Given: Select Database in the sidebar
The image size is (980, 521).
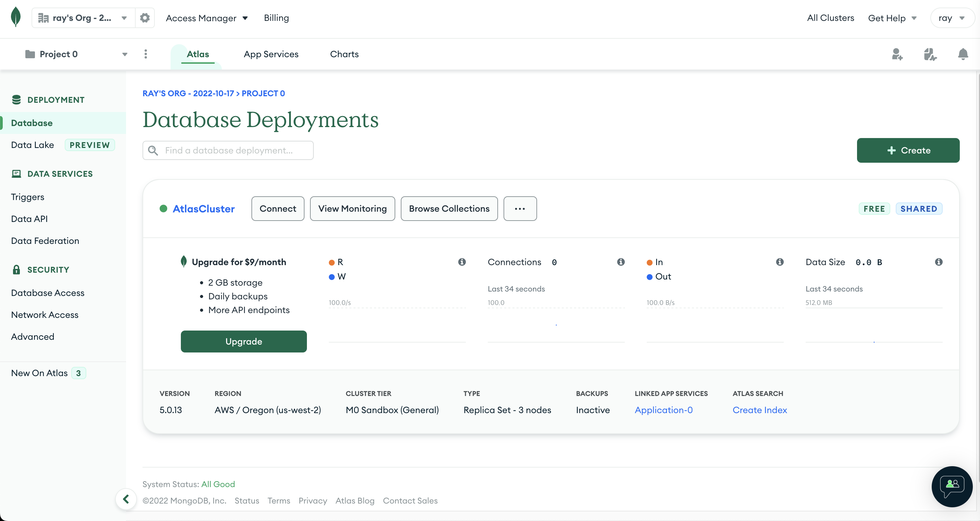Looking at the screenshot, I should click(63, 123).
